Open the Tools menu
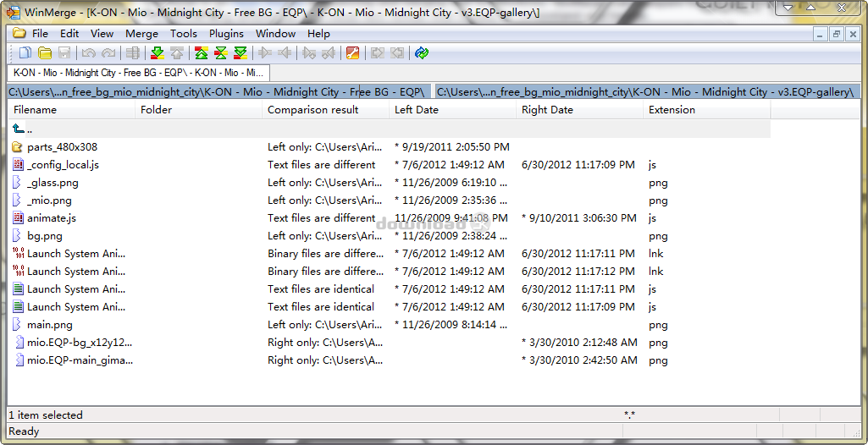 click(x=184, y=34)
